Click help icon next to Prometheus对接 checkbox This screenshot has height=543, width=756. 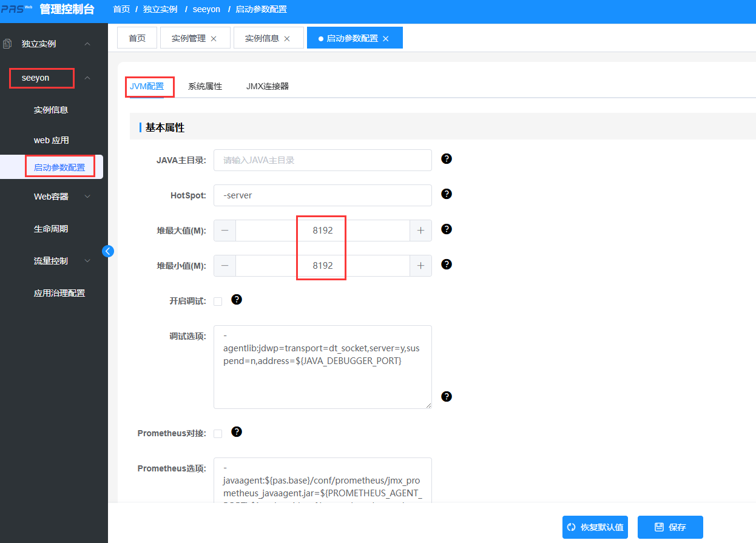237,432
